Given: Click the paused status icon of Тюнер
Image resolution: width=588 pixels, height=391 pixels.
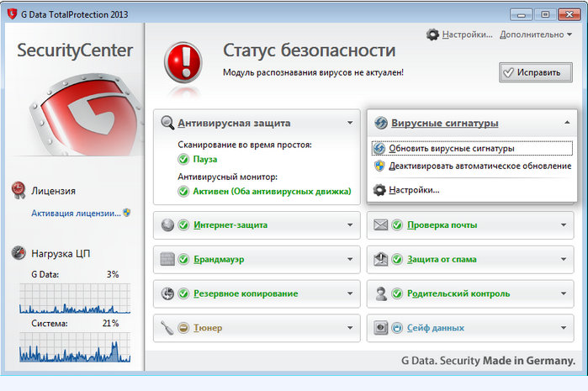Looking at the screenshot, I should tap(183, 328).
